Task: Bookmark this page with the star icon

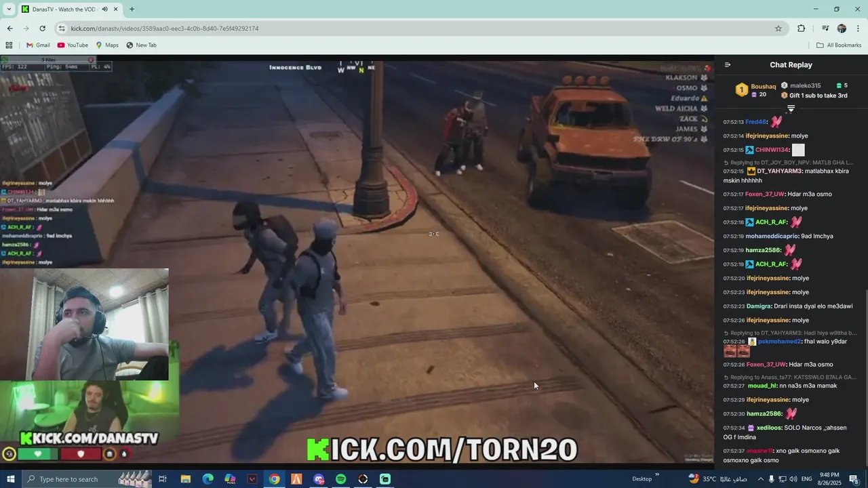Action: (778, 28)
